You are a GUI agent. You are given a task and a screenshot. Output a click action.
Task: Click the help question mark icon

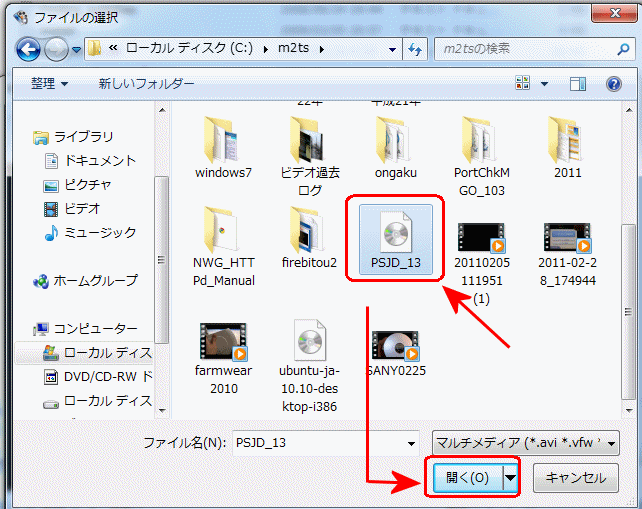click(x=614, y=85)
